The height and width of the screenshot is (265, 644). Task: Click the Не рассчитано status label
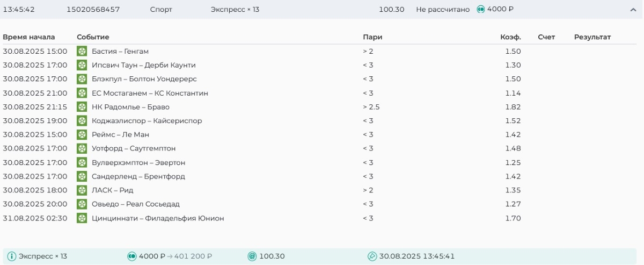point(443,10)
